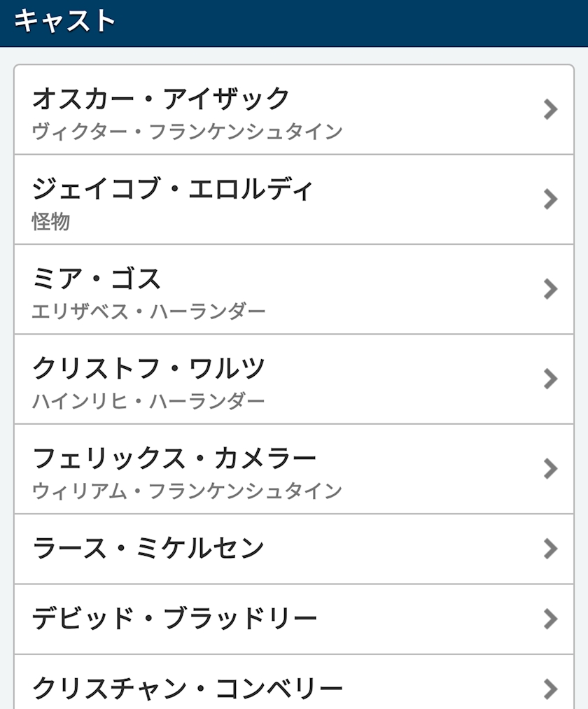
Task: Click role label ヴィクター・フランケンシュタイン
Action: [188, 132]
